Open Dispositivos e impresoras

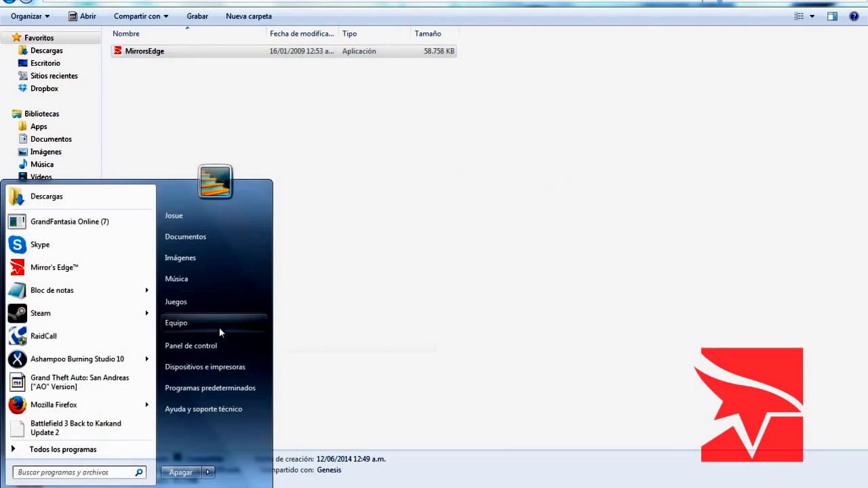[205, 367]
